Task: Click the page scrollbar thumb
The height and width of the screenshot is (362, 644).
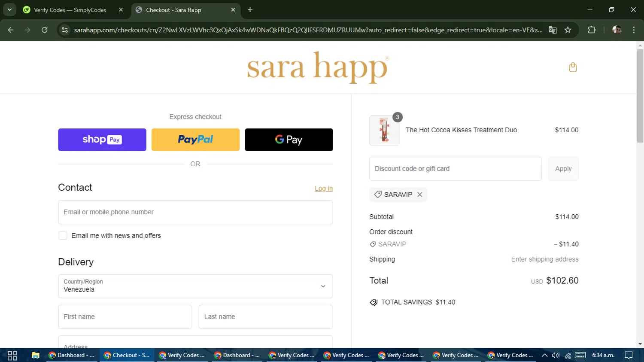Action: [x=640, y=95]
